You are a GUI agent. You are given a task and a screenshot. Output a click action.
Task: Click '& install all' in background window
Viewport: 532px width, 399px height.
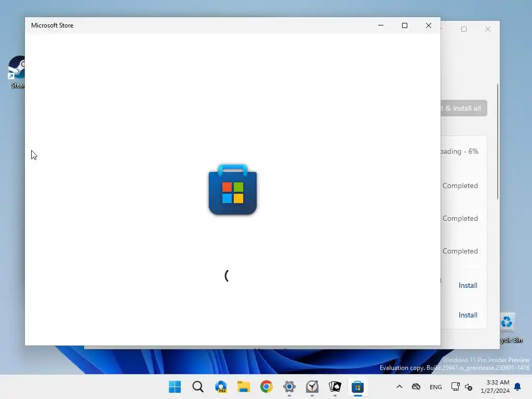[x=463, y=108]
